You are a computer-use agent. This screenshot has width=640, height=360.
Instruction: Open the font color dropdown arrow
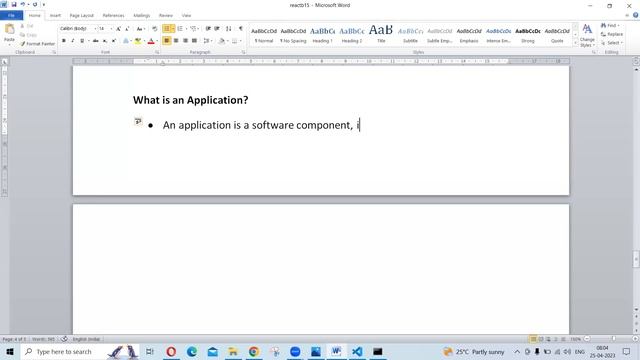(157, 41)
